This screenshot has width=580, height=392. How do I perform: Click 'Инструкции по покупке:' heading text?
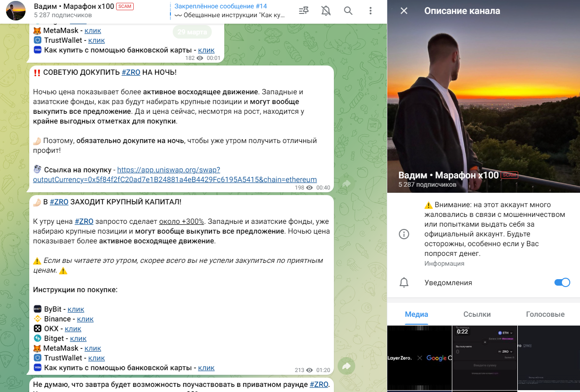click(x=75, y=290)
